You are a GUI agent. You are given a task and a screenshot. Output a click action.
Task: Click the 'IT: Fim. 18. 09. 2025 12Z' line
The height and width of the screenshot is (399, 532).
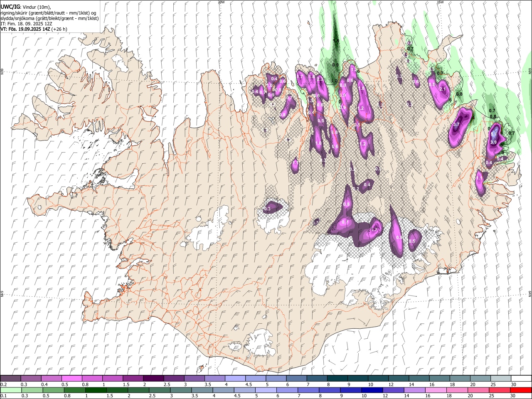click(x=26, y=24)
